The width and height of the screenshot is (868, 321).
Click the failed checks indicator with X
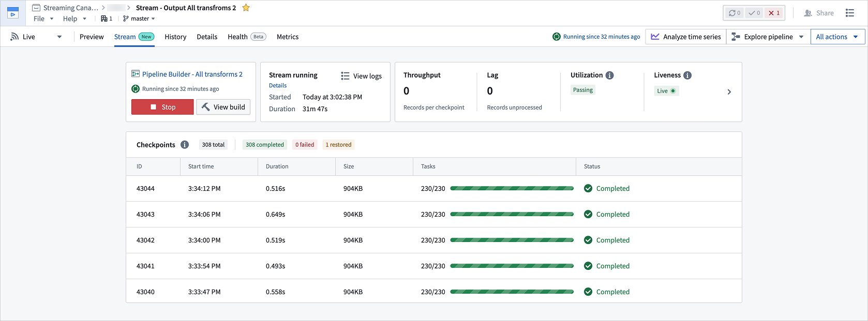coord(774,13)
